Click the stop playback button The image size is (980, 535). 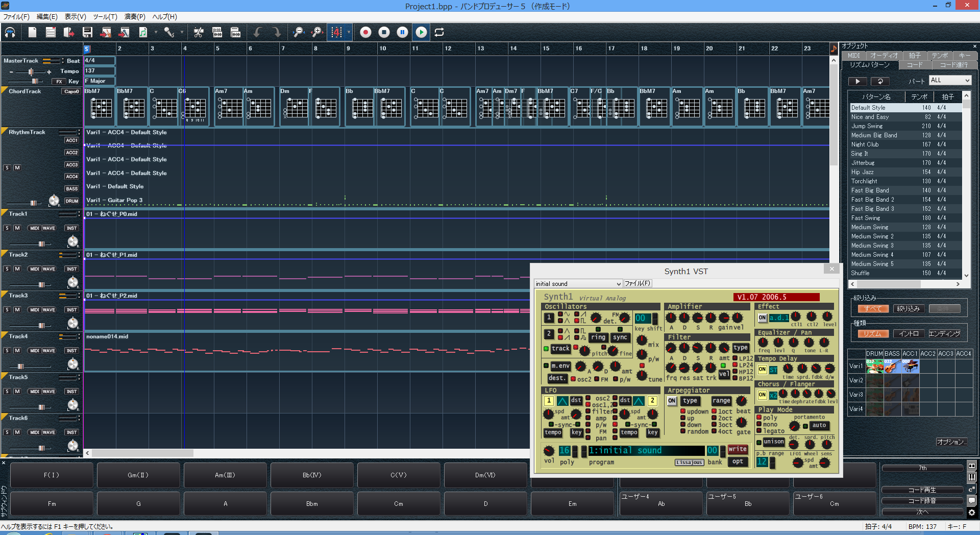384,32
